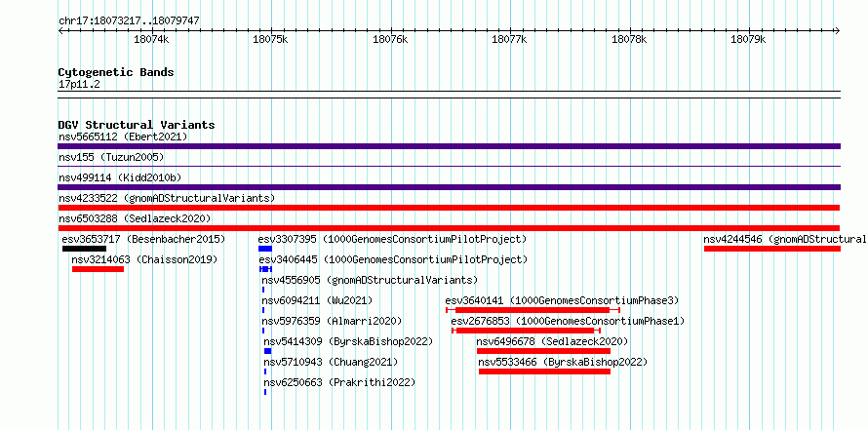Open nsv5533466 (ByrskaBishop2022) label

[563, 362]
